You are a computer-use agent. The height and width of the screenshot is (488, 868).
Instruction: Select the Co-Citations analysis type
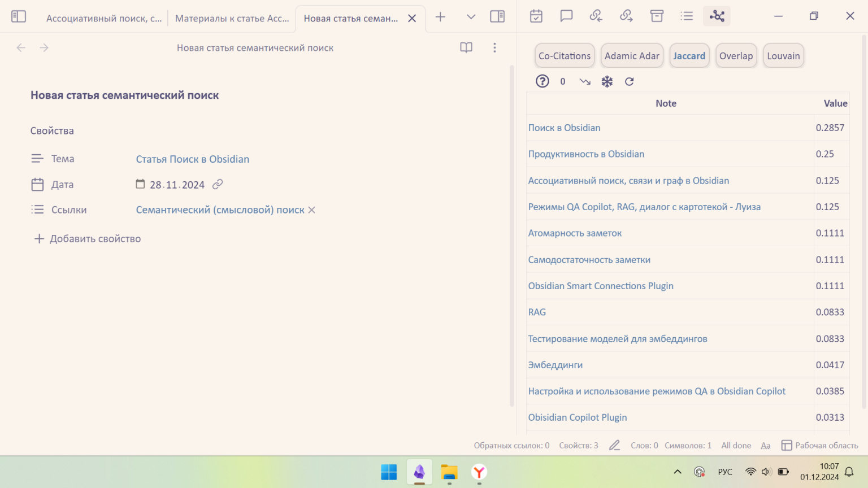point(564,56)
